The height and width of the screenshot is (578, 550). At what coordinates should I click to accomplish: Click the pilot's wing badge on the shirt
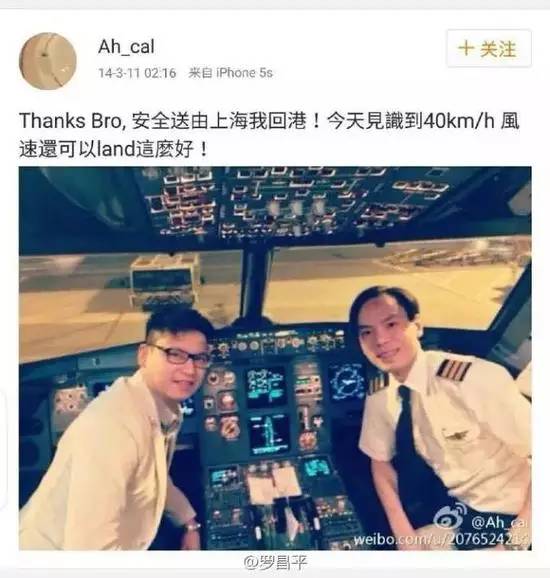point(456,436)
